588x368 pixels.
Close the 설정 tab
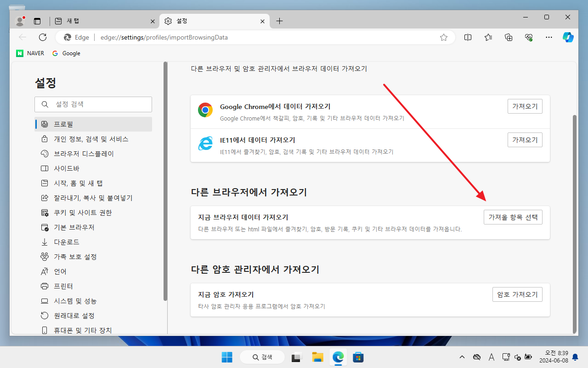coord(262,21)
